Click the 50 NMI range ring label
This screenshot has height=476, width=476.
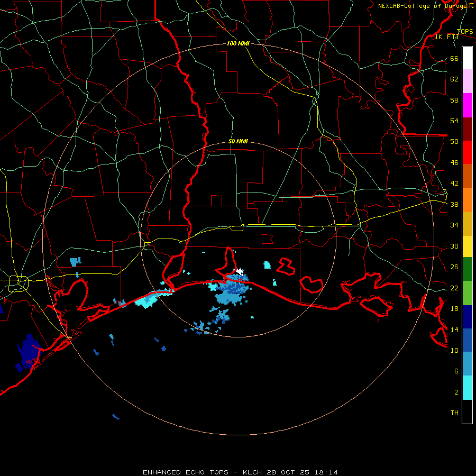click(x=238, y=141)
